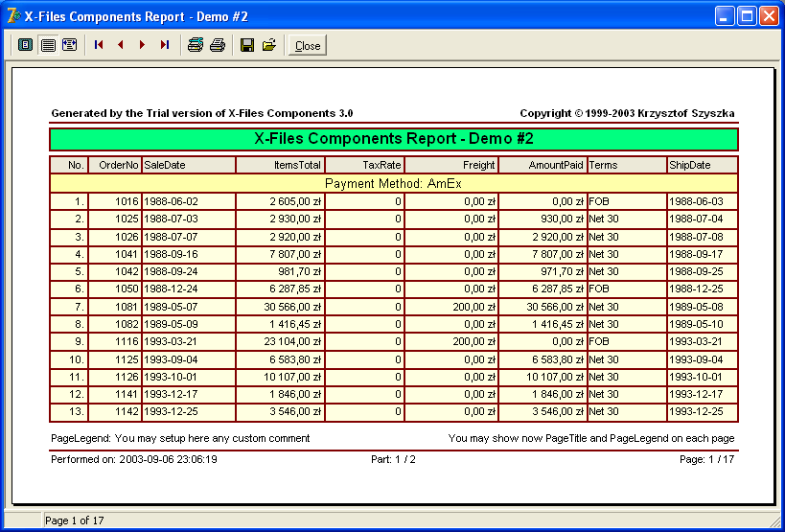This screenshot has width=785, height=532.
Task: Click the ShipDate column header
Action: (x=690, y=165)
